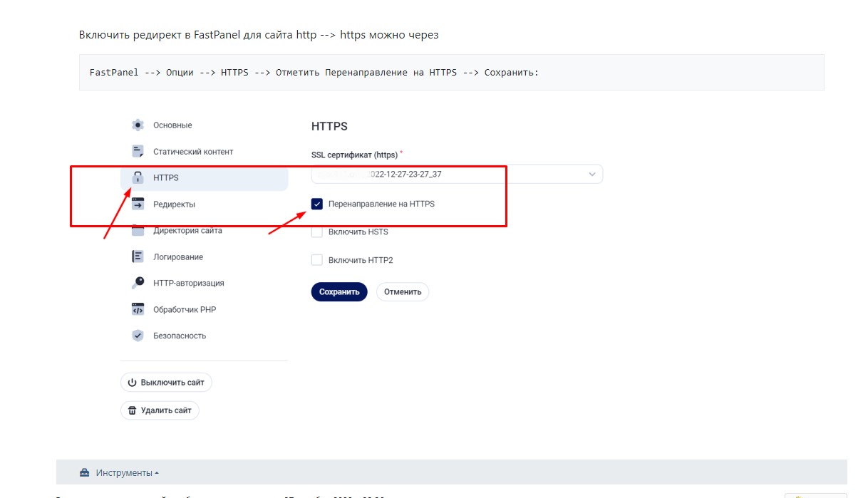868x498 pixels.
Task: Enable the Включить HSTS checkbox
Action: point(317,232)
